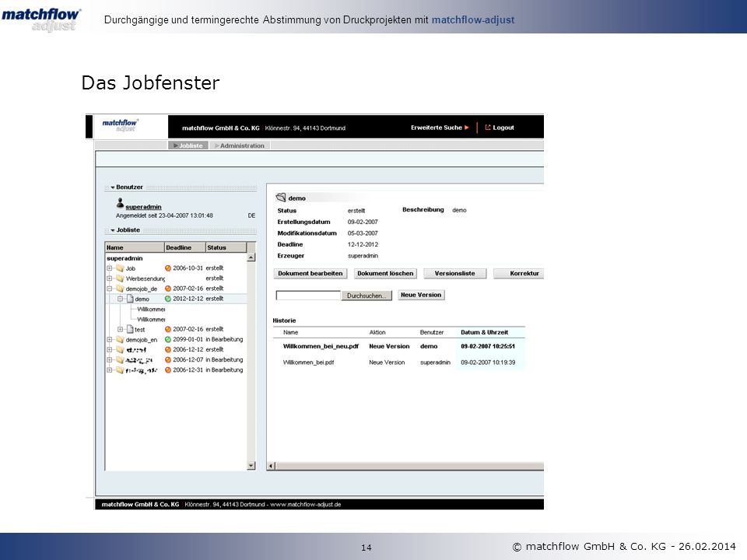The image size is (747, 560).
Task: Click the matchflow adjust logo in slide header
Action: click(41, 19)
